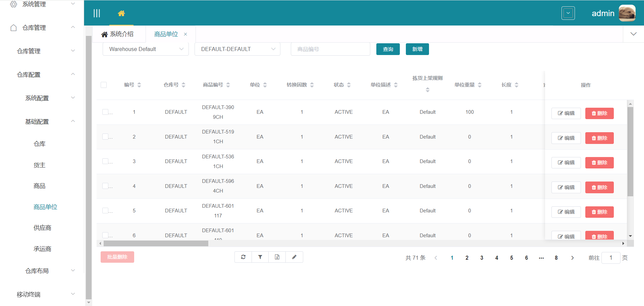This screenshot has height=306, width=644.
Task: Click the sidebar collapse menu icon
Action: tap(97, 13)
